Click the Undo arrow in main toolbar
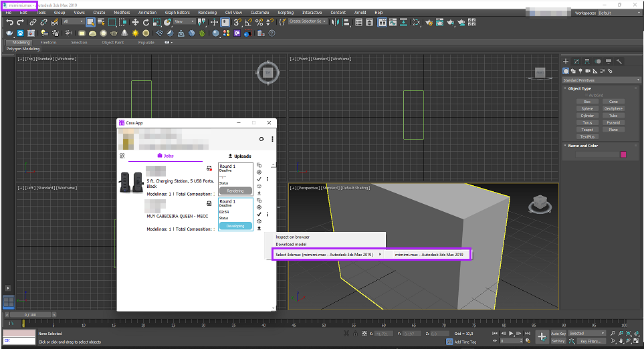The image size is (644, 349). tap(9, 22)
